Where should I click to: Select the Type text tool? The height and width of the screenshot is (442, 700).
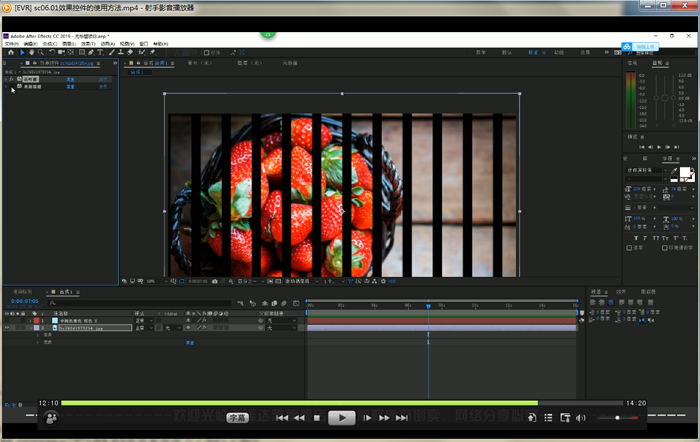(100, 53)
